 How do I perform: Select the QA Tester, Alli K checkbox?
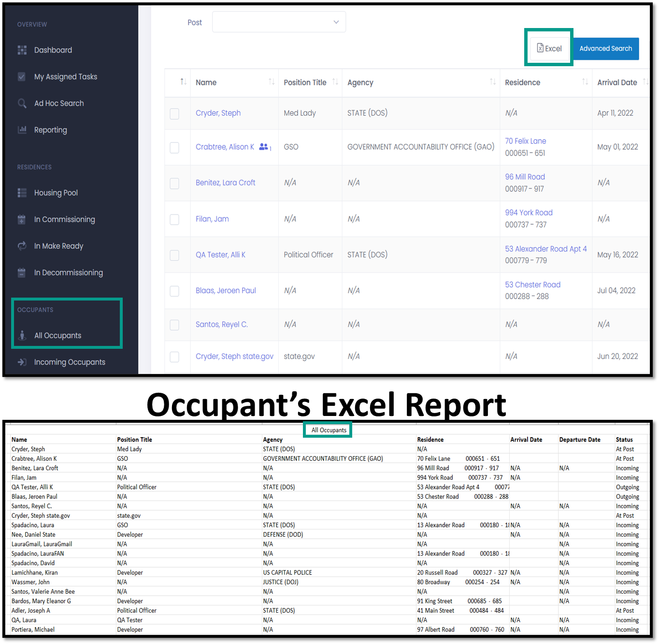click(174, 255)
